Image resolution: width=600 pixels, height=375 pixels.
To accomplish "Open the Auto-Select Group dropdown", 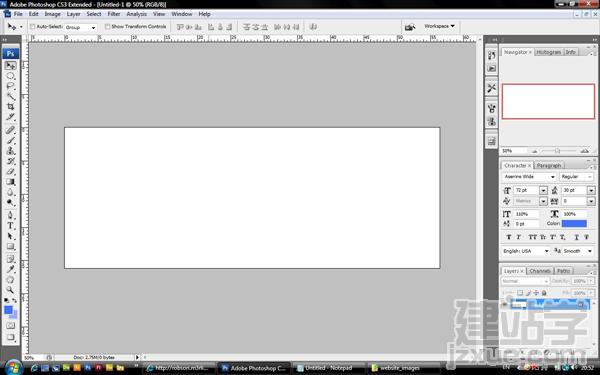I will pyautogui.click(x=80, y=27).
